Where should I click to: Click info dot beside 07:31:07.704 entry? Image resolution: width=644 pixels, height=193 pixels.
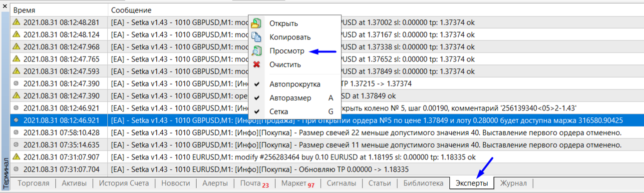coord(16,169)
